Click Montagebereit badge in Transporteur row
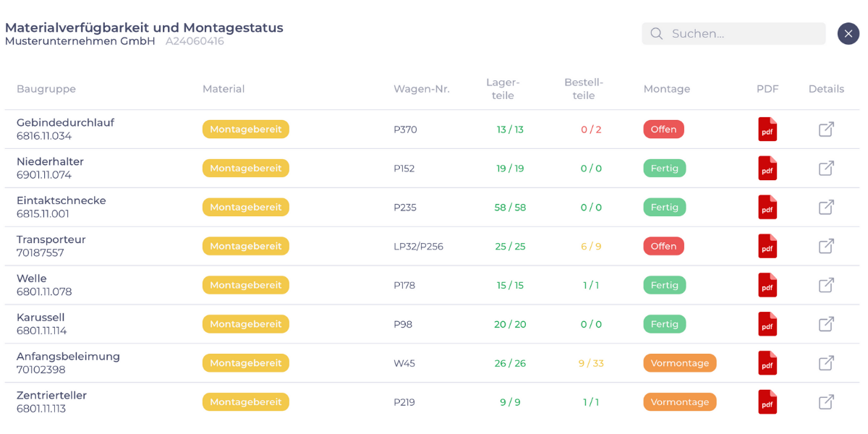The image size is (868, 434). (x=246, y=247)
